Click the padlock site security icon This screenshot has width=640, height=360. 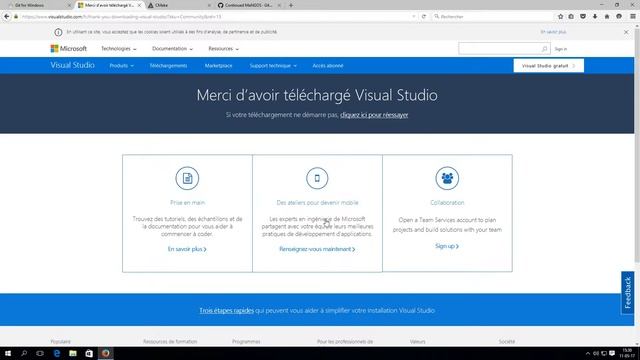click(16, 17)
